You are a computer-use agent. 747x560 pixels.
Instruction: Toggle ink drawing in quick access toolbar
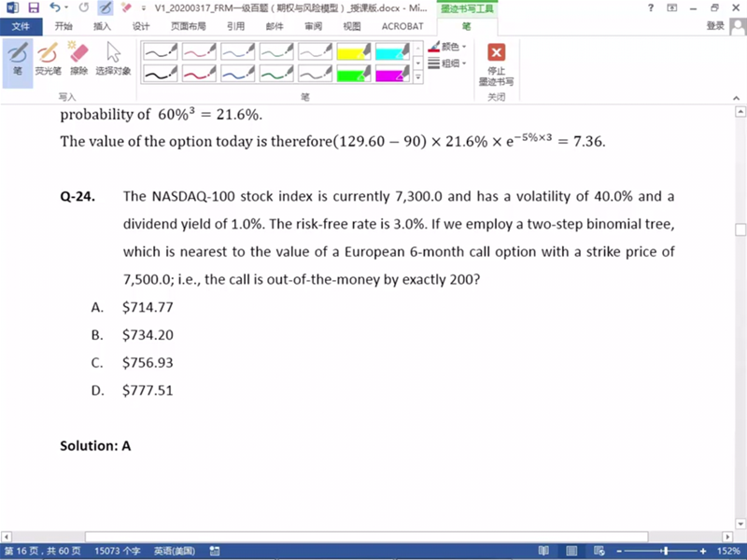[105, 7]
